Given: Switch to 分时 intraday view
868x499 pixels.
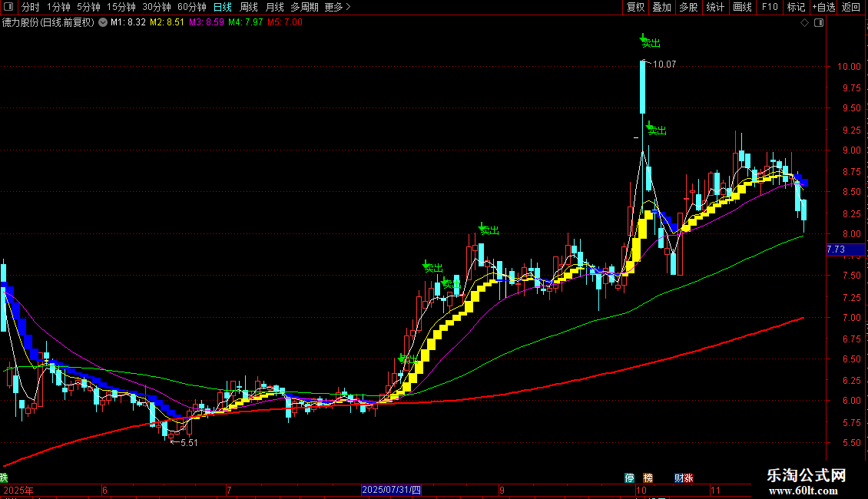Looking at the screenshot, I should point(31,7).
